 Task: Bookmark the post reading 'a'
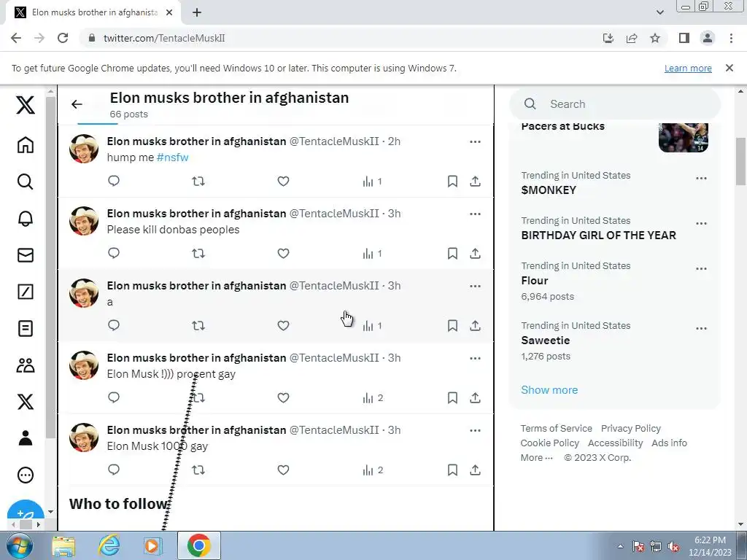coord(452,326)
